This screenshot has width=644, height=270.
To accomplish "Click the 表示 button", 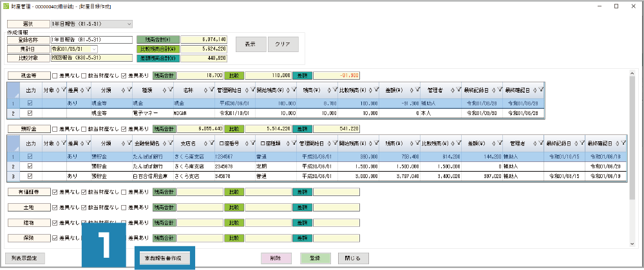I will point(251,44).
